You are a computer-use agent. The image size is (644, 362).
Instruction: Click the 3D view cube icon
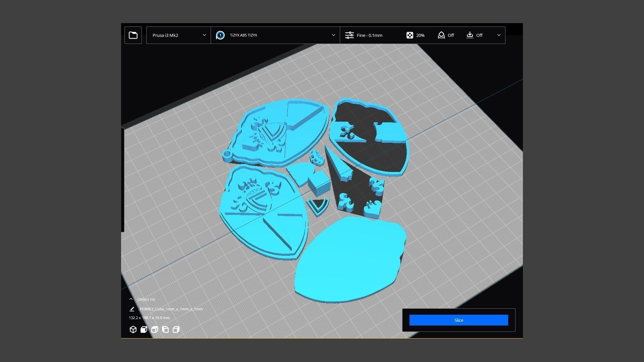pyautogui.click(x=133, y=329)
